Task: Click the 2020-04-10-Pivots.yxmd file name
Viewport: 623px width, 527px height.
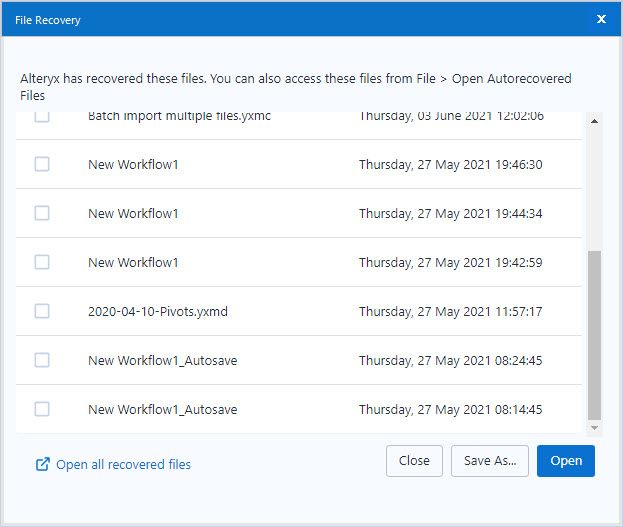Action: point(158,311)
